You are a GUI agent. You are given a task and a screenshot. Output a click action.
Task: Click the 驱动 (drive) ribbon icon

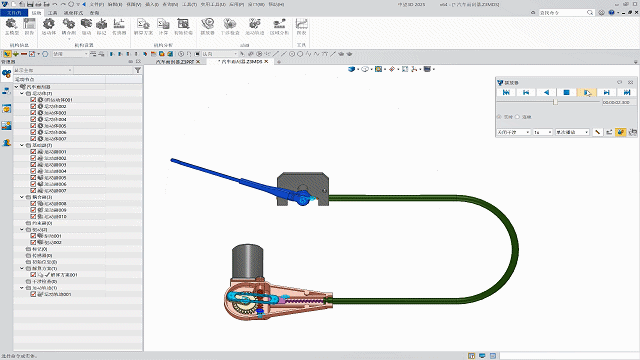86,26
